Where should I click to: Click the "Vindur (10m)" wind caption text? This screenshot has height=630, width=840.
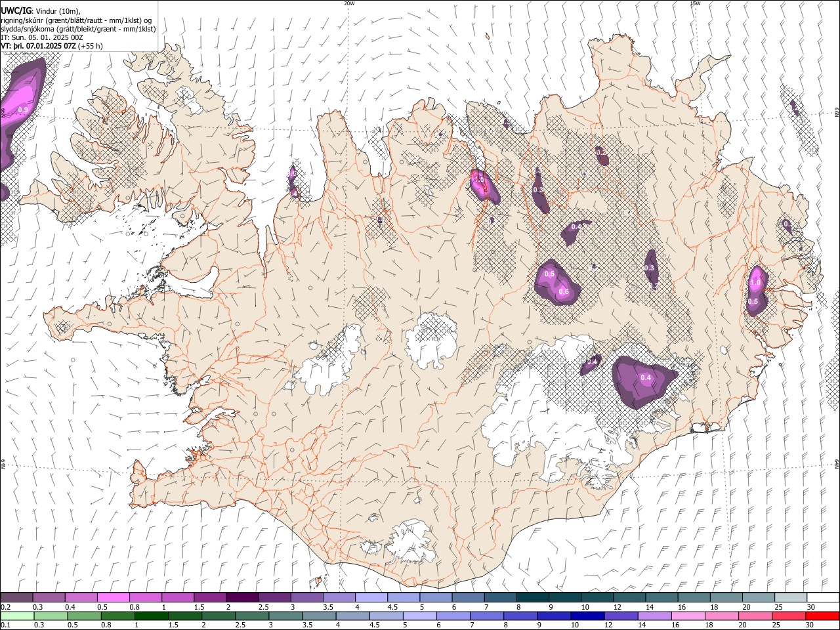pyautogui.click(x=57, y=10)
